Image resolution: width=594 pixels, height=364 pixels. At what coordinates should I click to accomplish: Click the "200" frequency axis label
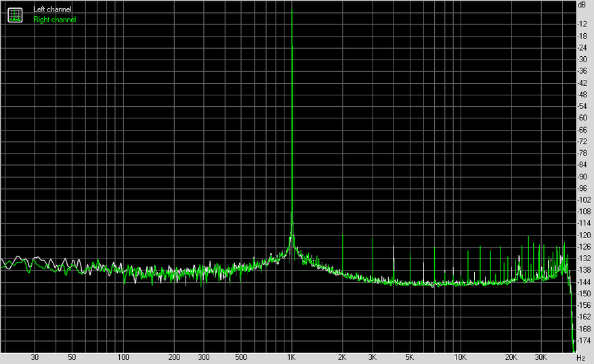pos(174,357)
